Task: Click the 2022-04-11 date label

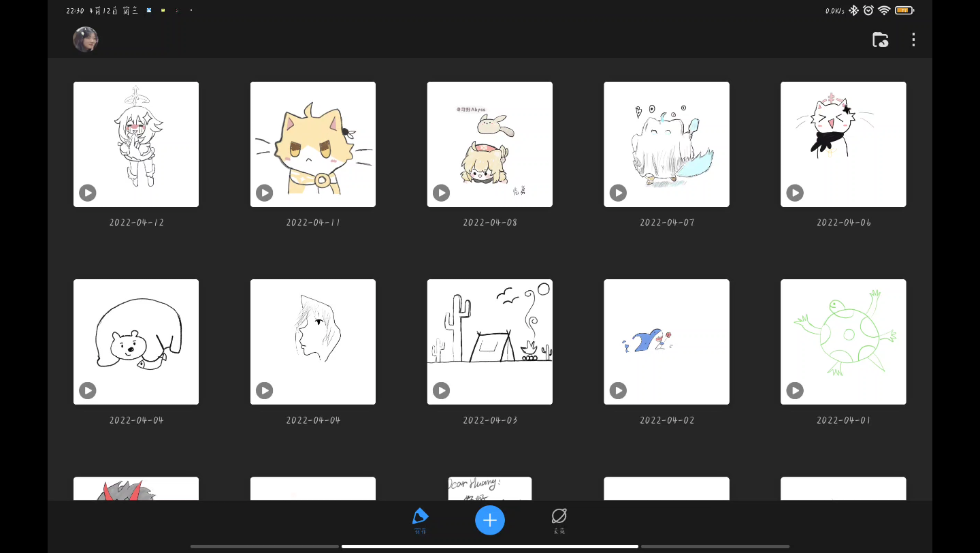Action: pos(313,223)
